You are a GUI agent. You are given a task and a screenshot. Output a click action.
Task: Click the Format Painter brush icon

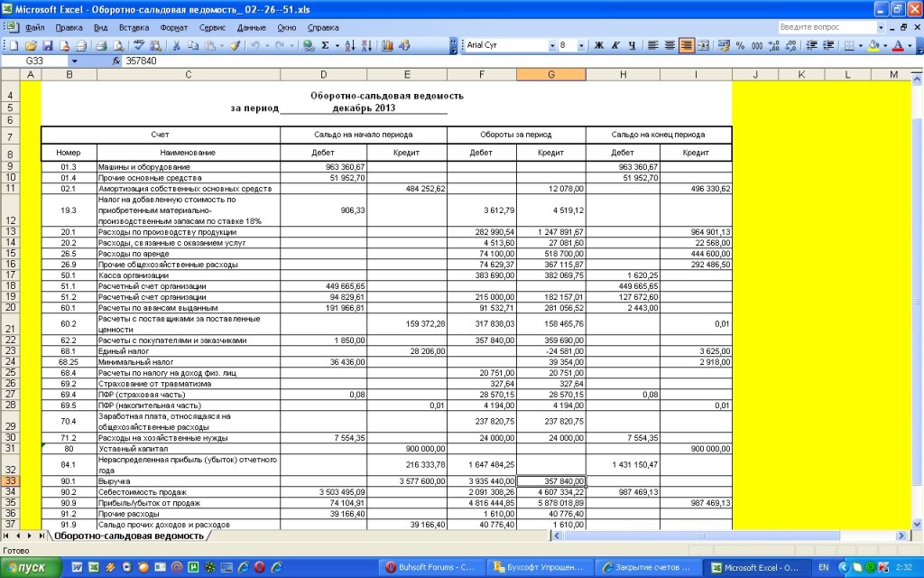pos(235,45)
